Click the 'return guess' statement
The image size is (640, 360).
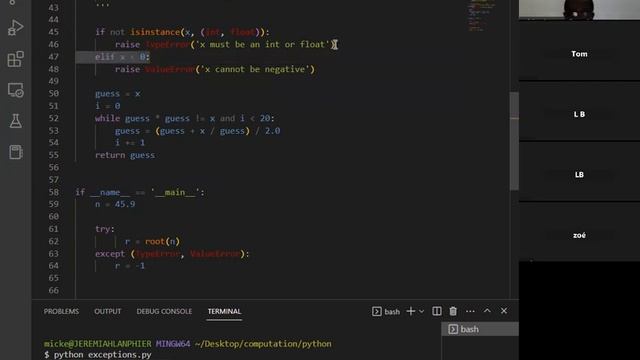pyautogui.click(x=125, y=155)
